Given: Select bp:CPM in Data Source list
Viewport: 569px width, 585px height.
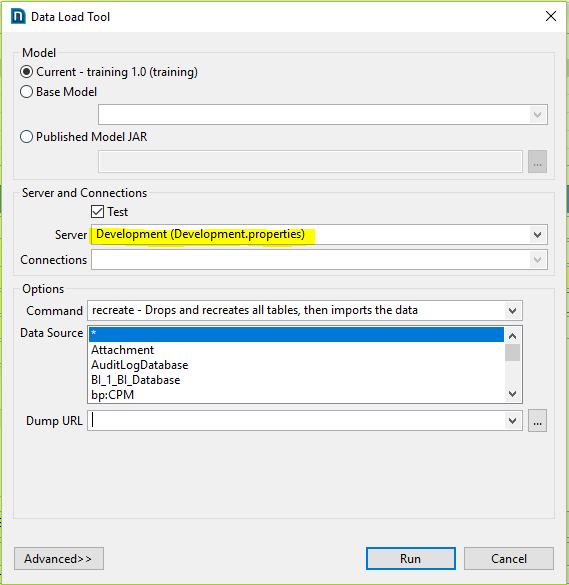Looking at the screenshot, I should point(296,395).
